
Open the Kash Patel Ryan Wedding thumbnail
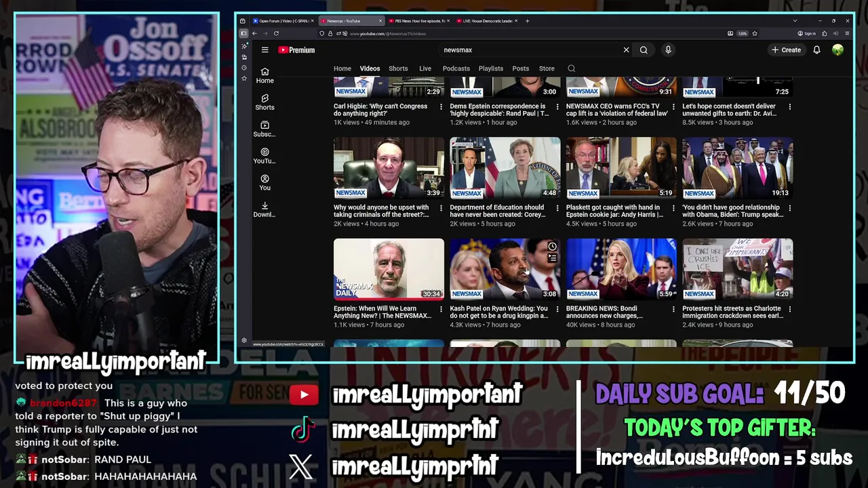pyautogui.click(x=505, y=269)
